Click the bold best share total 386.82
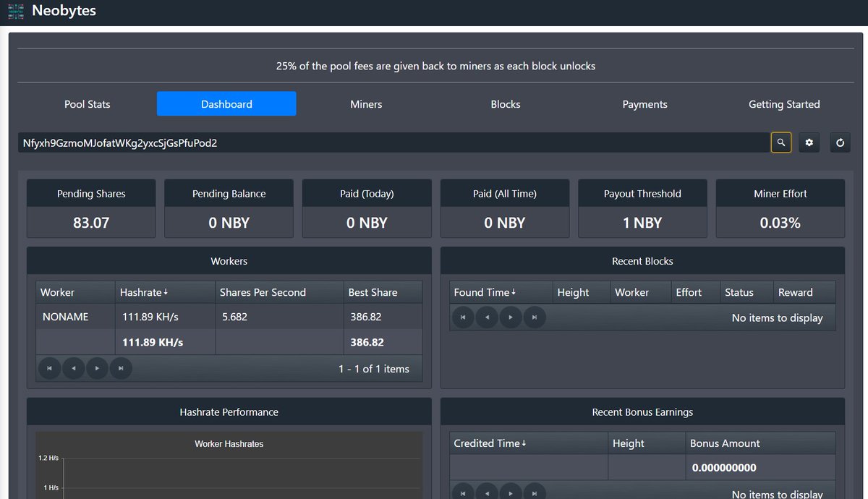Viewport: 868px width, 499px height. tap(367, 342)
